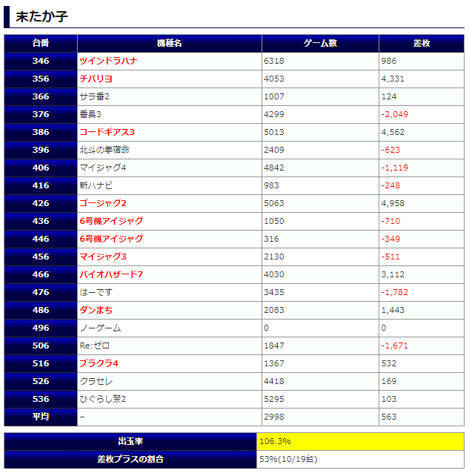Select machine name クラセレ

coord(96,381)
